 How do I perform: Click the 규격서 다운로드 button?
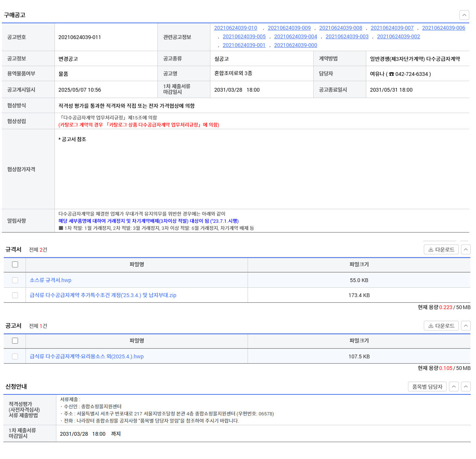click(x=441, y=249)
